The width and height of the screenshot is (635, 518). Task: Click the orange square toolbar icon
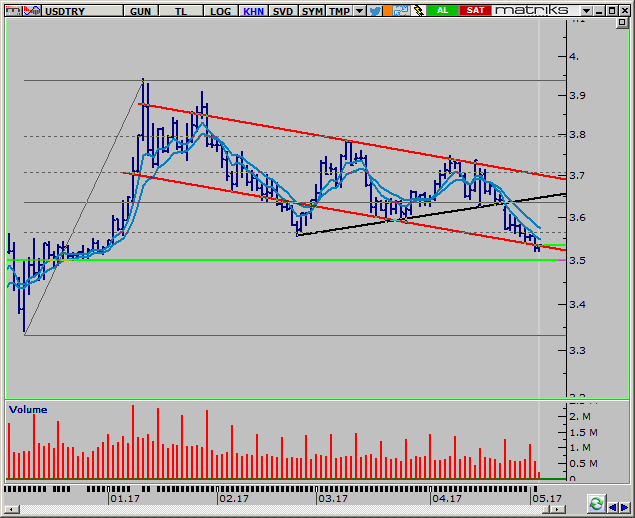(x=388, y=10)
